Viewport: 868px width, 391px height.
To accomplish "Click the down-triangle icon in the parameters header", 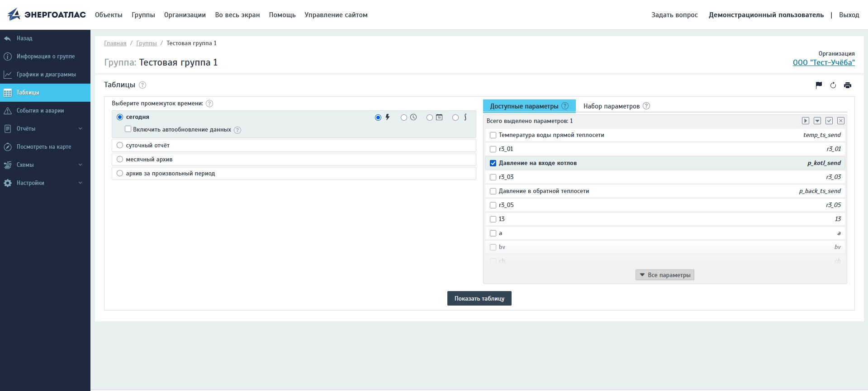I will pyautogui.click(x=817, y=121).
